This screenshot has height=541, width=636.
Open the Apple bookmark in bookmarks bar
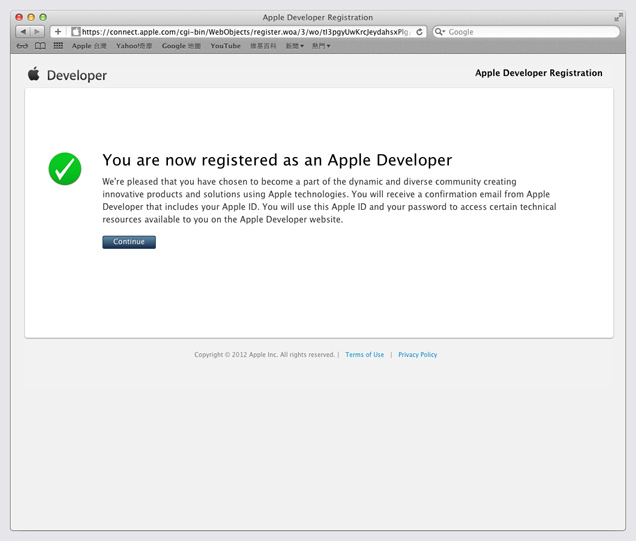coord(89,46)
